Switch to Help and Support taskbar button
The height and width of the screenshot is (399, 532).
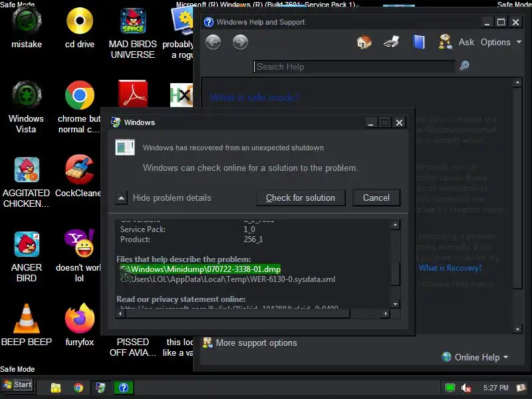point(124,388)
